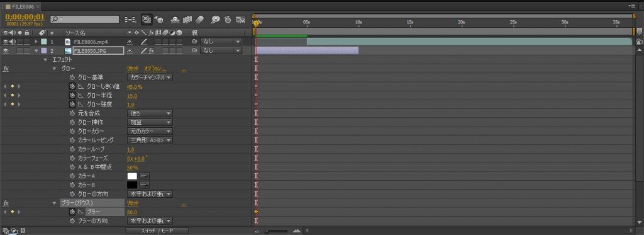Screen dimensions: 644x235
Task: Toggle グロー effect fx switch
Action: pyautogui.click(x=6, y=69)
